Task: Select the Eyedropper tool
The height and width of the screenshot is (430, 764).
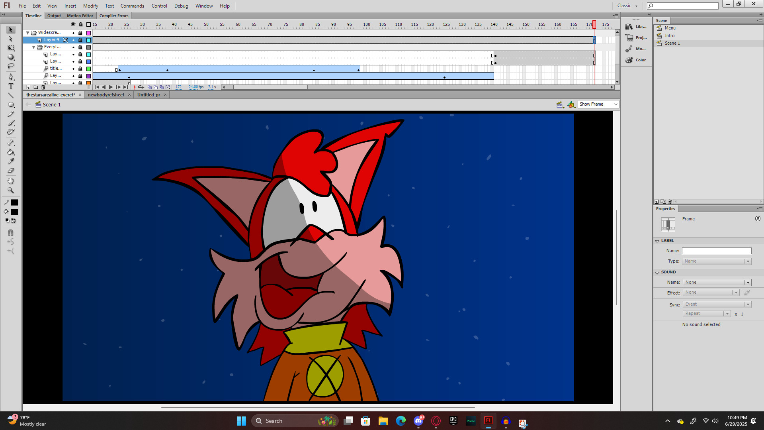Action: 10,161
